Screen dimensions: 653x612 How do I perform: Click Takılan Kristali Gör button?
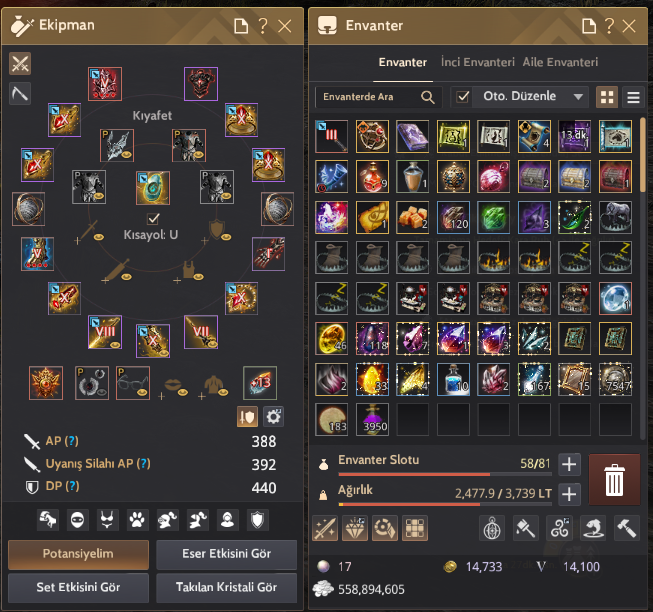pos(227,587)
